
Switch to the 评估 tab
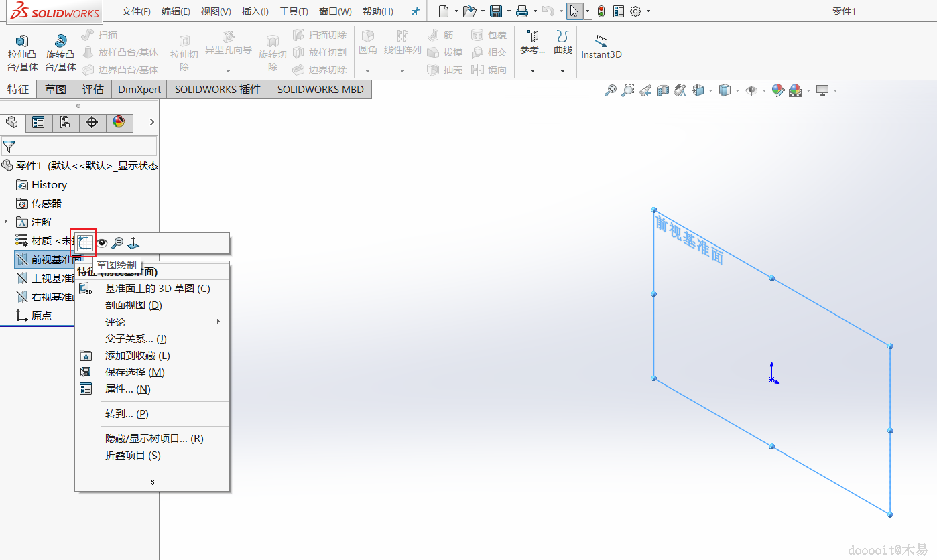(93, 89)
